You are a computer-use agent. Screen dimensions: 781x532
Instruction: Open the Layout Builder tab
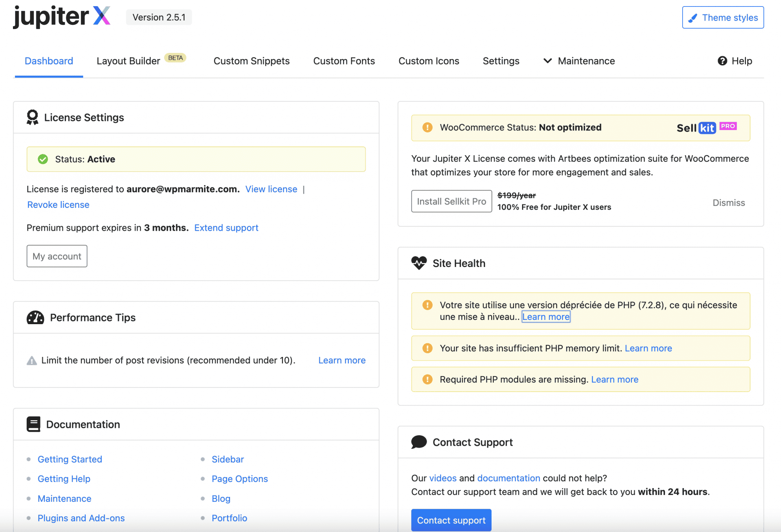tap(129, 61)
